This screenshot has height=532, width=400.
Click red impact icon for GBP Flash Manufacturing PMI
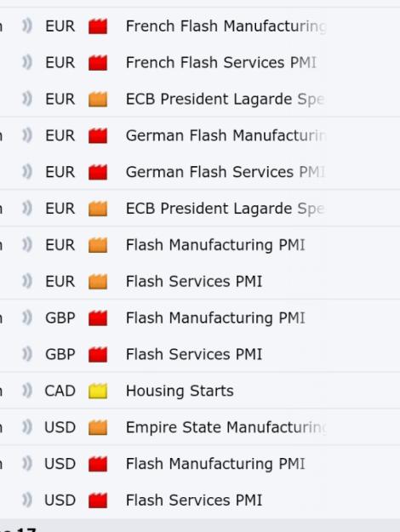pos(98,318)
